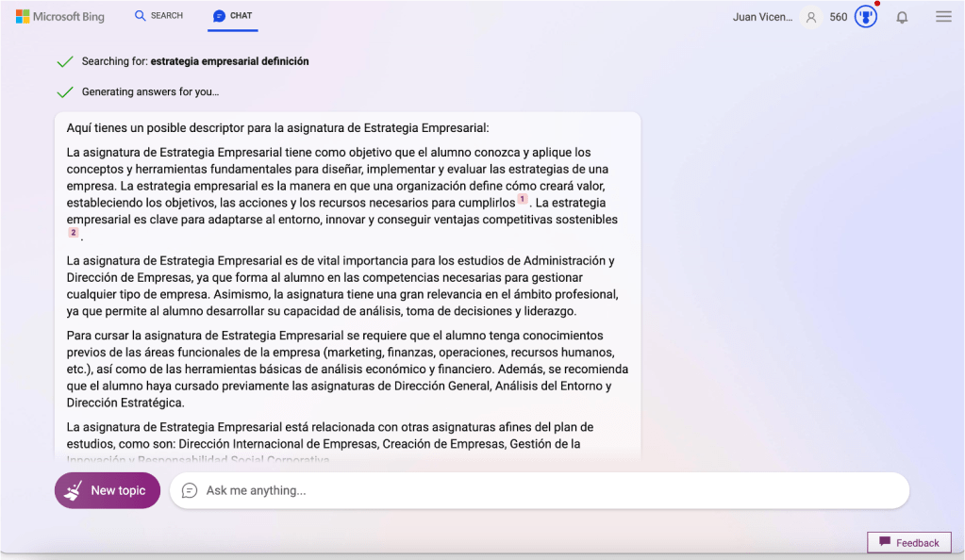Open the hamburger settings menu
This screenshot has width=965, height=560.
tap(943, 17)
